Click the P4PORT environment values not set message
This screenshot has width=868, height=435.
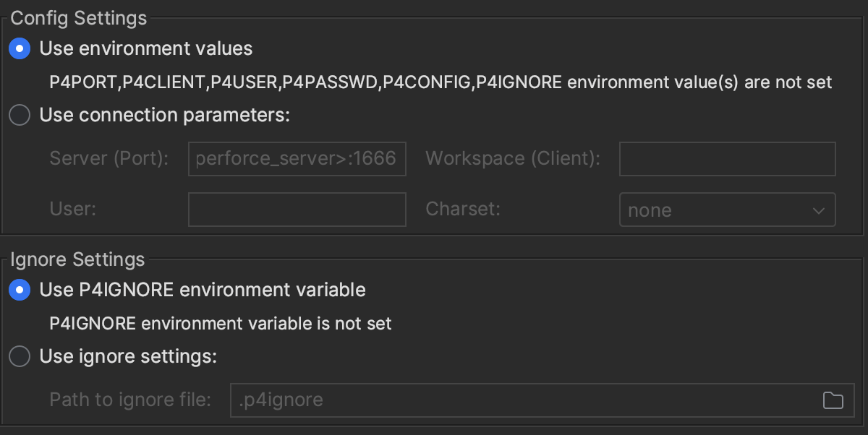point(441,82)
